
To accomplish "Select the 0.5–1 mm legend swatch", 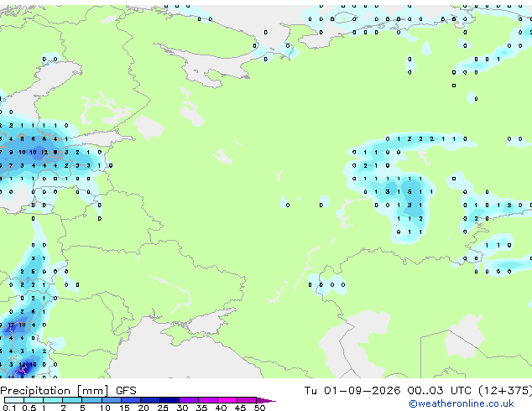I will coord(34,400).
